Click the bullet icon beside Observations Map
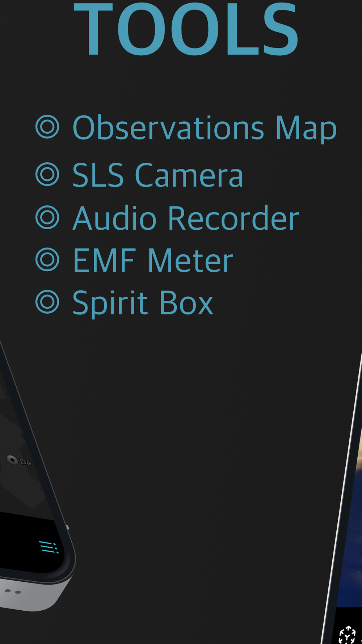The height and width of the screenshot is (644, 362). coord(47,127)
